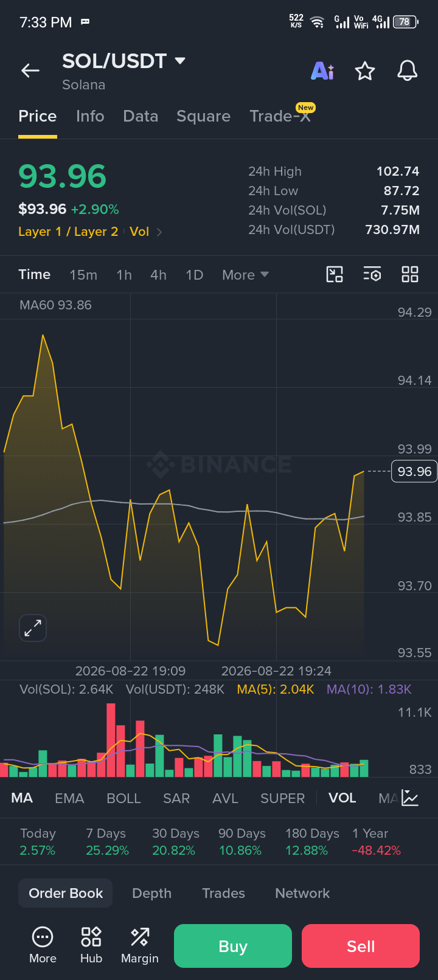Tap the MA(10): 1.83K volume label
The height and width of the screenshot is (980, 438).
click(x=369, y=689)
